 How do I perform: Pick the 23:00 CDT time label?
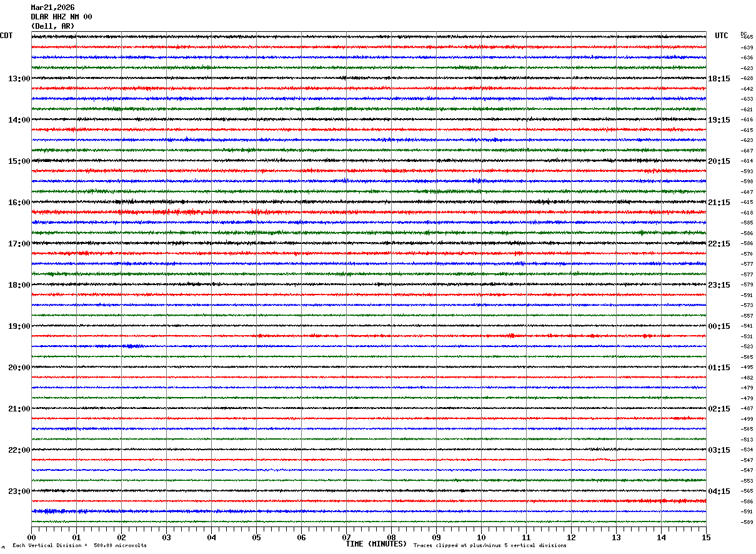[19, 491]
